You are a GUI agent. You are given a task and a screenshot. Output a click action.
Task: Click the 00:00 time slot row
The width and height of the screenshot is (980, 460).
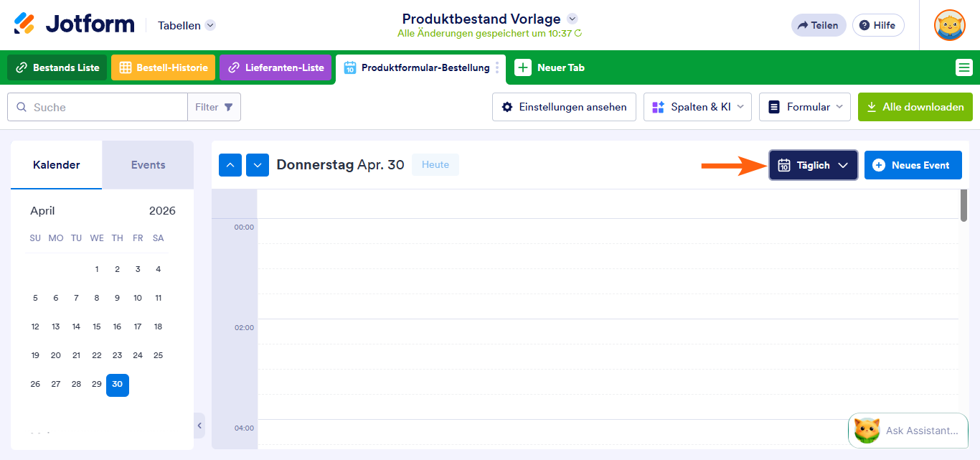[608, 231]
